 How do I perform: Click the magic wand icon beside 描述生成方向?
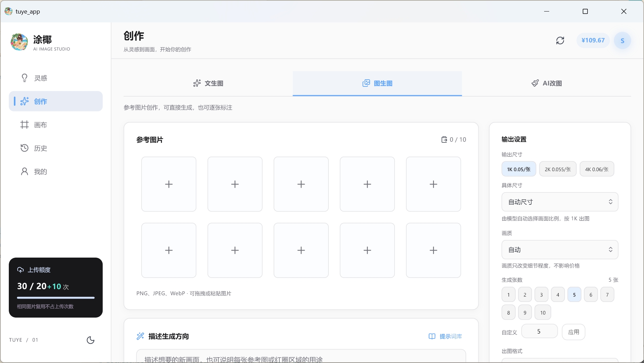point(140,336)
